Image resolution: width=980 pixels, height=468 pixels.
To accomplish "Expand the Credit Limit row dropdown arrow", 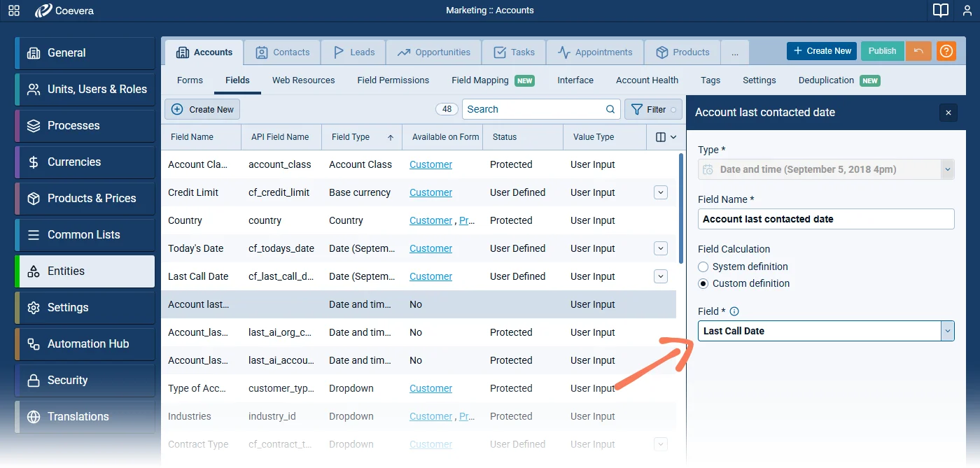I will coord(661,192).
